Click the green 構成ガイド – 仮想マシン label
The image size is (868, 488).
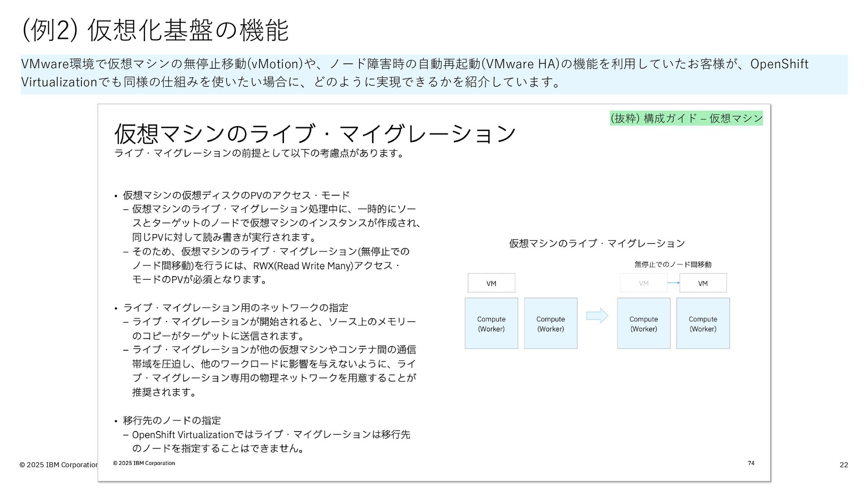(686, 118)
